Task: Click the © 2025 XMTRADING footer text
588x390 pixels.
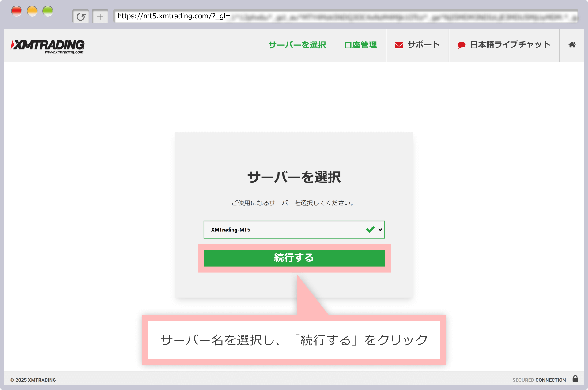Action: click(33, 380)
